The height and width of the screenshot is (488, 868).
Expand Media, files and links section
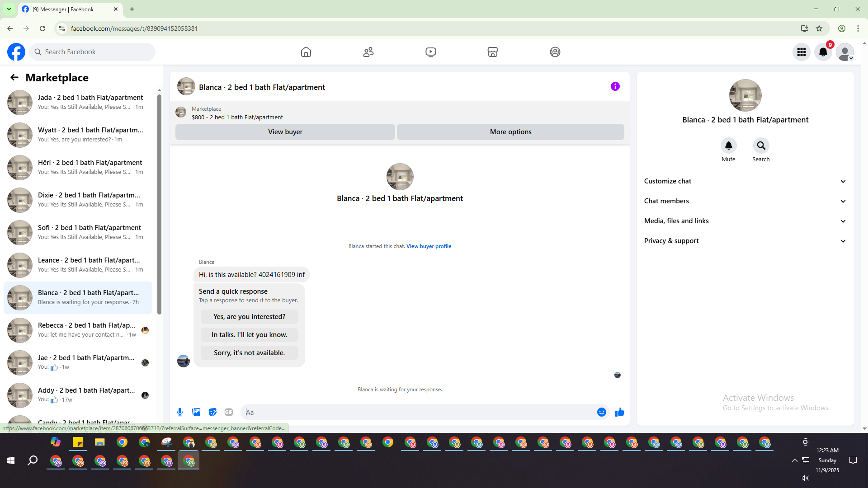(x=745, y=221)
